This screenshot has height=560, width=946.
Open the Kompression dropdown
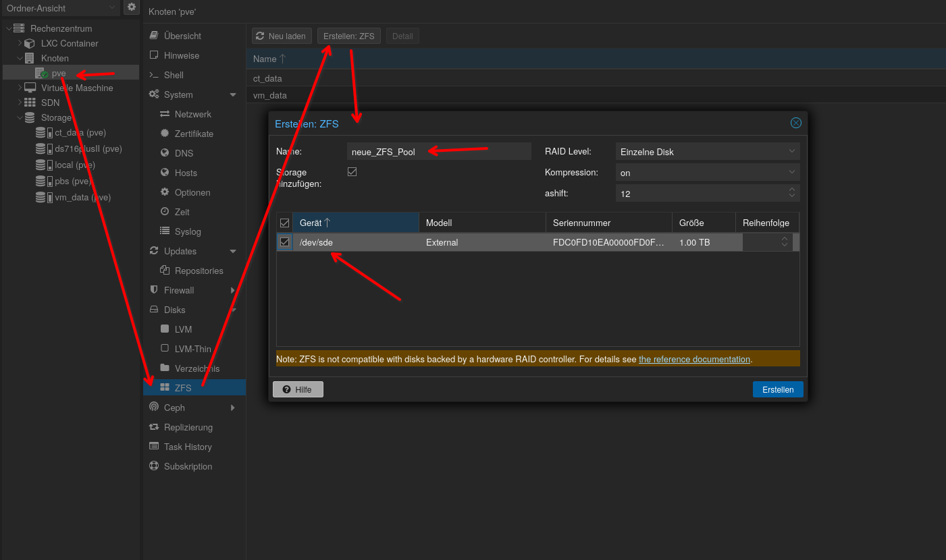click(707, 173)
